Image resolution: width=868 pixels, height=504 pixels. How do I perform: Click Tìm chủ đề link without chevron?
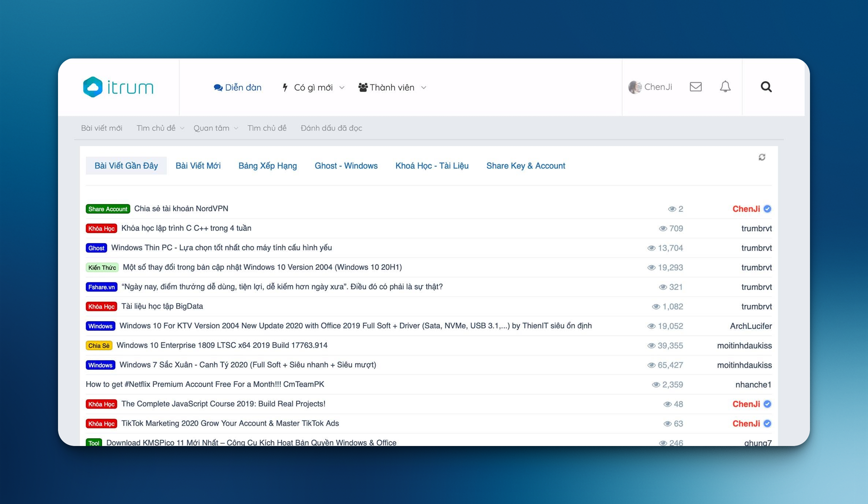pos(267,128)
